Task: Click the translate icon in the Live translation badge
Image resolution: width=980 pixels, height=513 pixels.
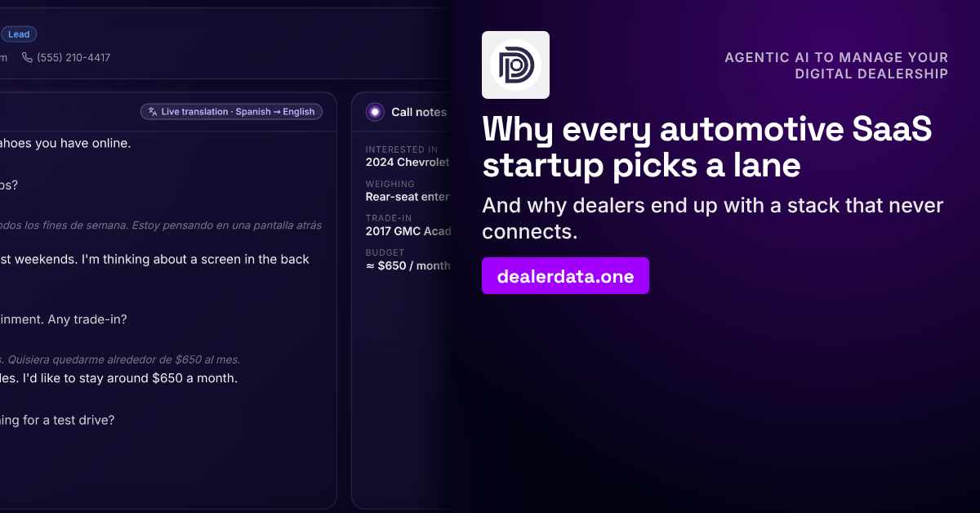Action: click(152, 112)
